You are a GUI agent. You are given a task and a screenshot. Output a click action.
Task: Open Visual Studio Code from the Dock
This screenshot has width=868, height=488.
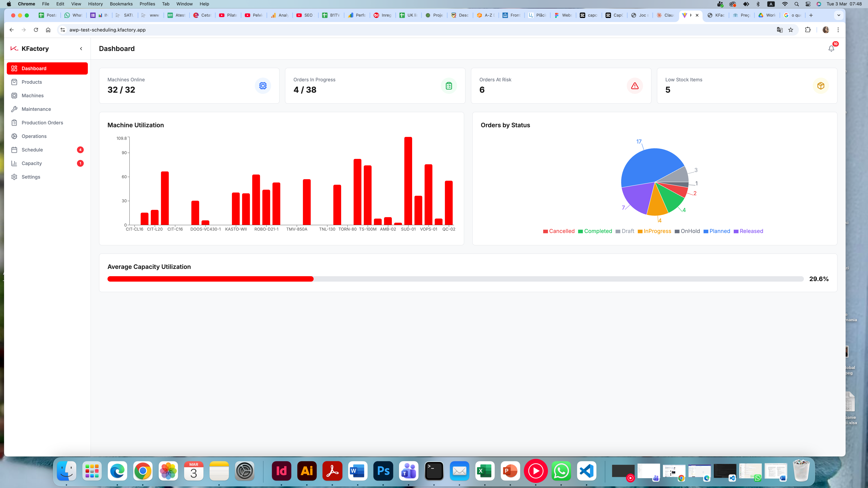click(x=586, y=471)
